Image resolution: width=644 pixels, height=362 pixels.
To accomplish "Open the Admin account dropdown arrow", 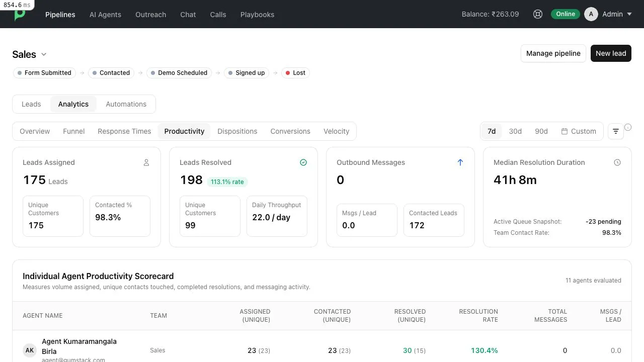I will [x=629, y=14].
